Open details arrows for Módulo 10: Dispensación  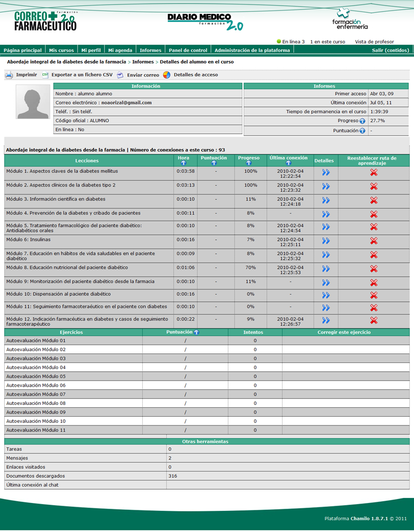coord(326,295)
